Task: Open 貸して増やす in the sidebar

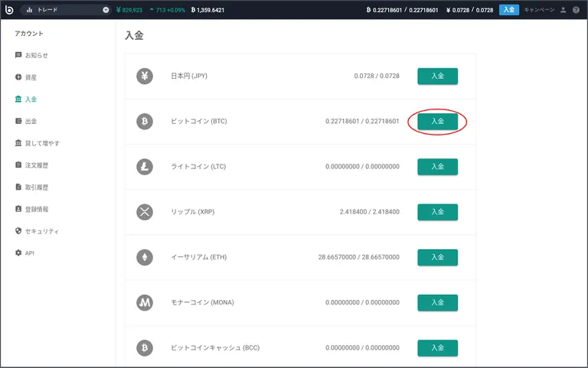Action: click(37, 143)
